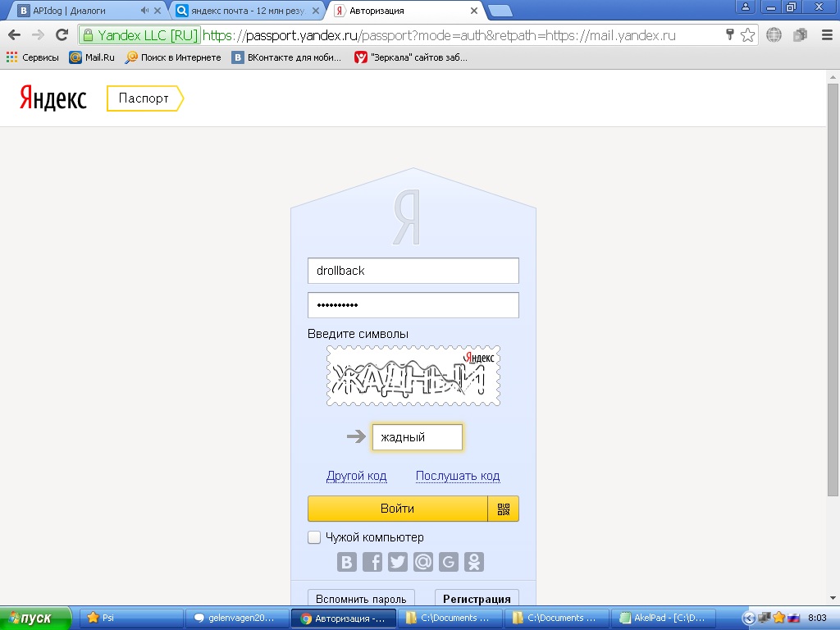The image size is (840, 630).
Task: Open the Mail.Ru bookmark
Action: click(x=92, y=57)
